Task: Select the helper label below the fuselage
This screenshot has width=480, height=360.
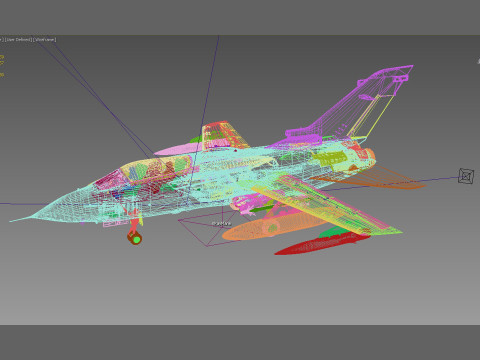Action: point(221,224)
